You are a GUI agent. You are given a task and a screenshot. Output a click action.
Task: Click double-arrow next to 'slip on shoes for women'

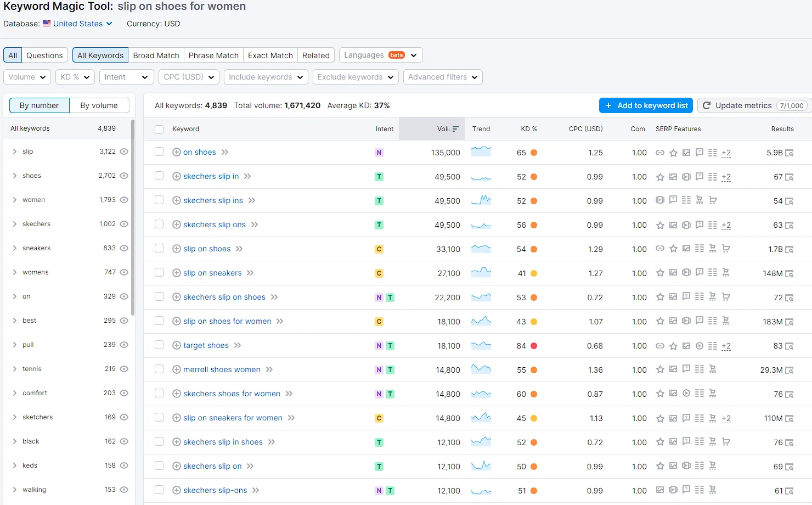pos(280,321)
